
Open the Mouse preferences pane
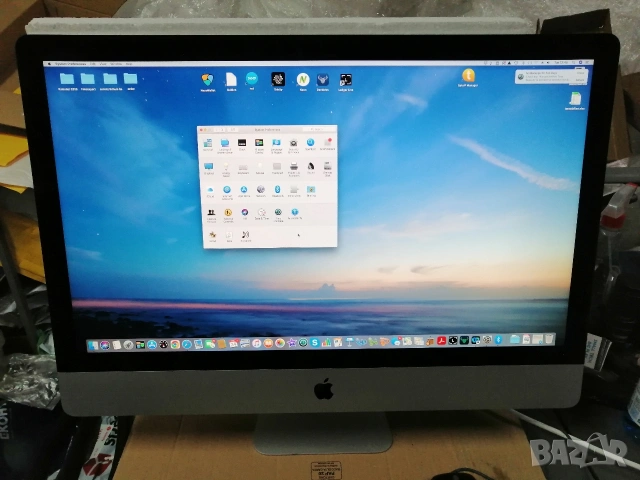pyautogui.click(x=260, y=169)
